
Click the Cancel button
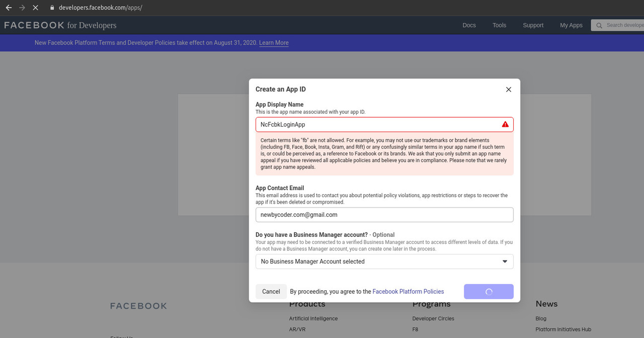[271, 292]
